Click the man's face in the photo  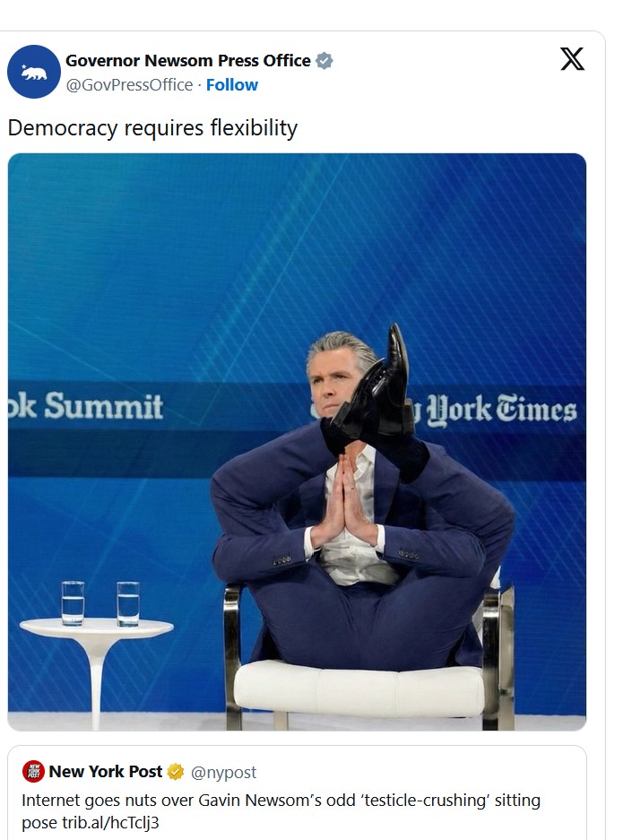pyautogui.click(x=333, y=386)
